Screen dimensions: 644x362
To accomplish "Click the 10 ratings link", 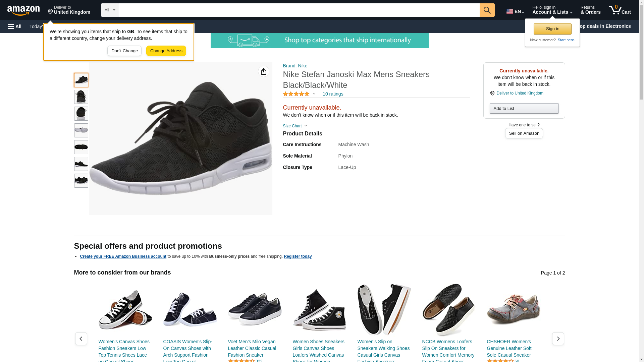I will 333,94.
